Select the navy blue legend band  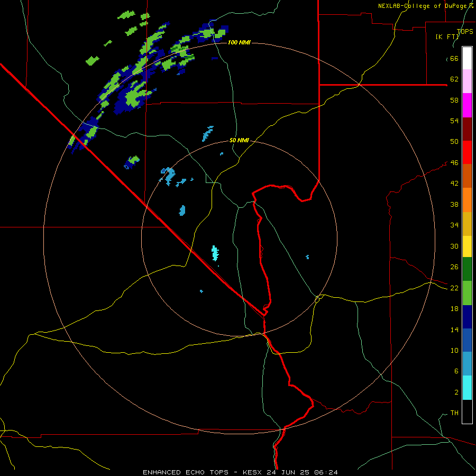click(x=467, y=317)
